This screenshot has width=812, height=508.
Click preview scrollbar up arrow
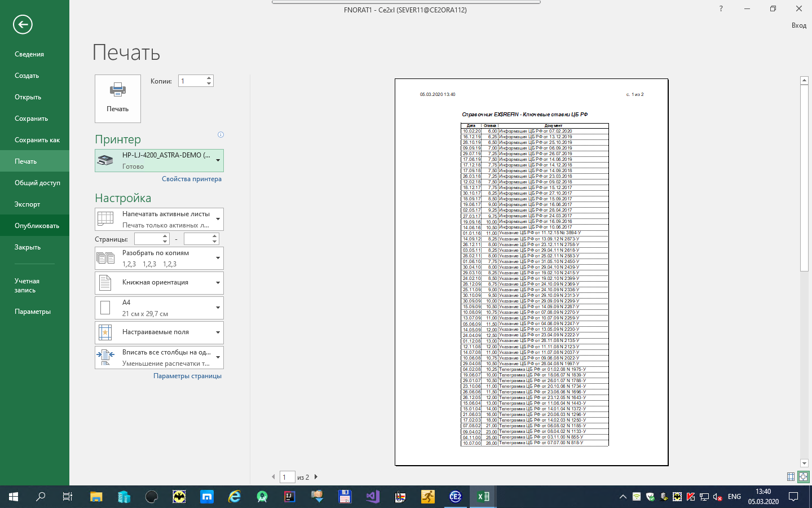click(x=805, y=81)
